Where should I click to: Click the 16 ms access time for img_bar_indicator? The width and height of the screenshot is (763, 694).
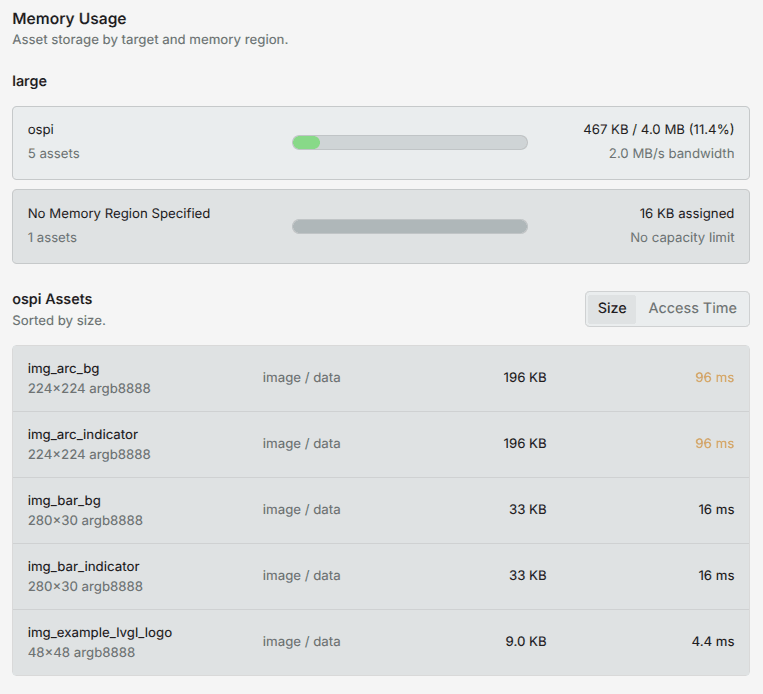coord(716,576)
